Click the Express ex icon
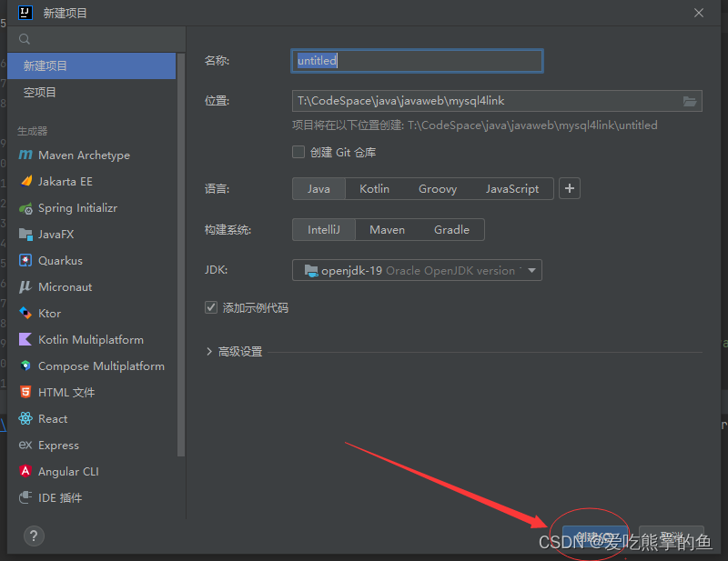The height and width of the screenshot is (561, 728). (x=25, y=445)
